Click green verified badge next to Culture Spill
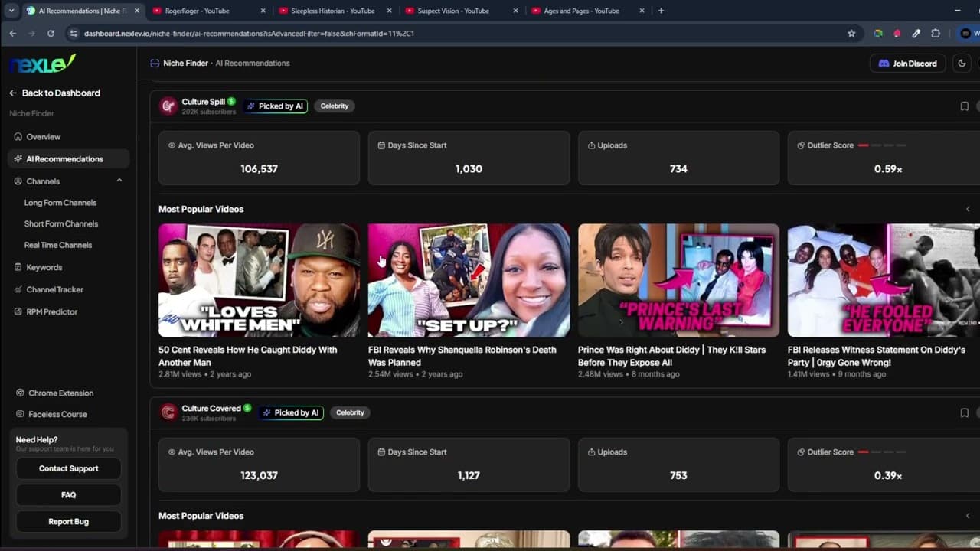980x551 pixels. coord(231,102)
